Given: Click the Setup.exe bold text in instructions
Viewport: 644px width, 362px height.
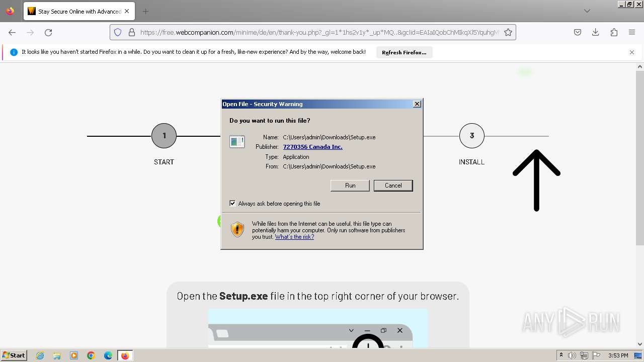Looking at the screenshot, I should tap(244, 296).
